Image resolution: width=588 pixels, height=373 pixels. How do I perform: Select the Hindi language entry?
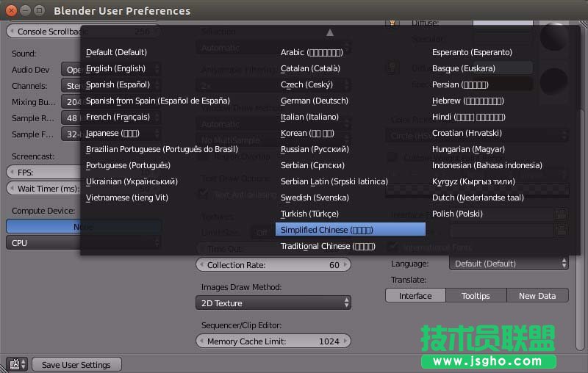pos(469,117)
